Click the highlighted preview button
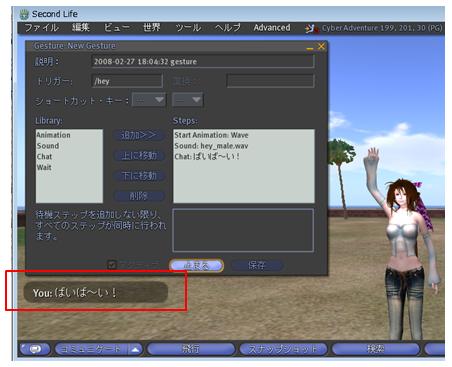 coord(196,265)
